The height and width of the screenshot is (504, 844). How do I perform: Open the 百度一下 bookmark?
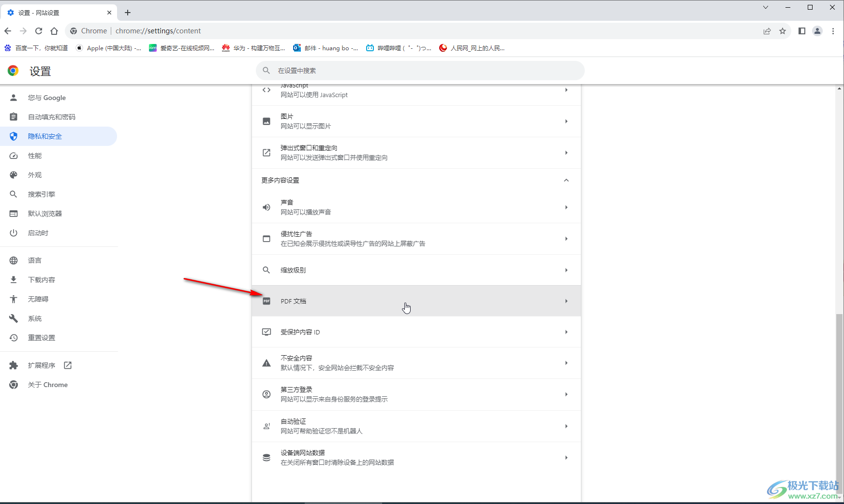coord(36,48)
